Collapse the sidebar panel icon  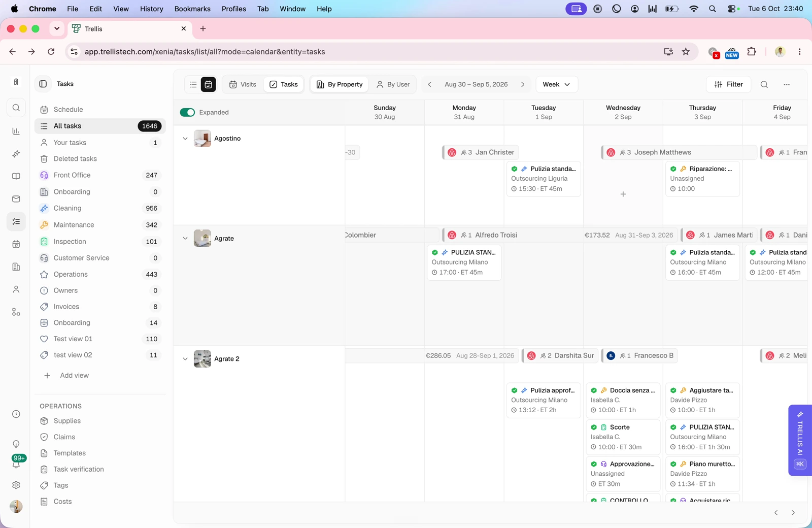[43, 84]
